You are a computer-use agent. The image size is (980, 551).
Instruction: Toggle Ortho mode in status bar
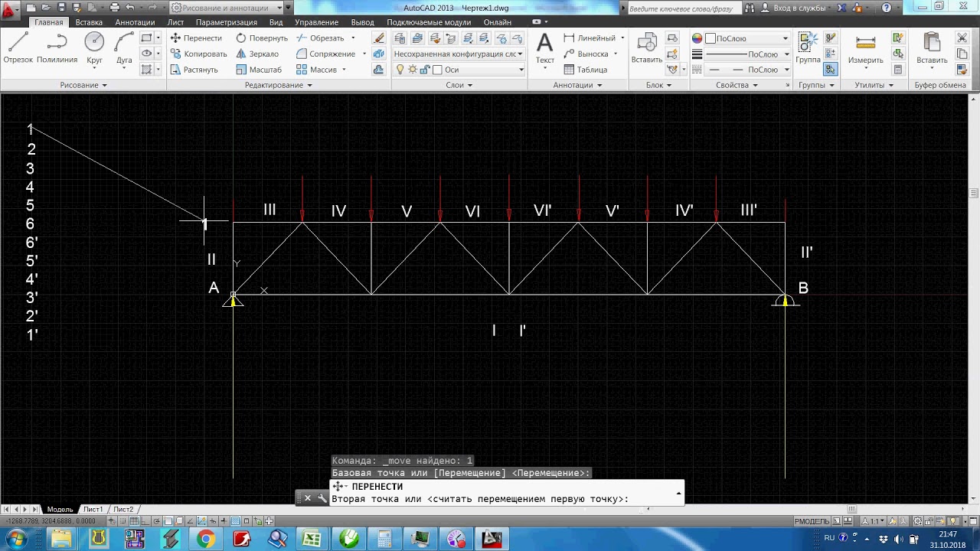point(145,521)
